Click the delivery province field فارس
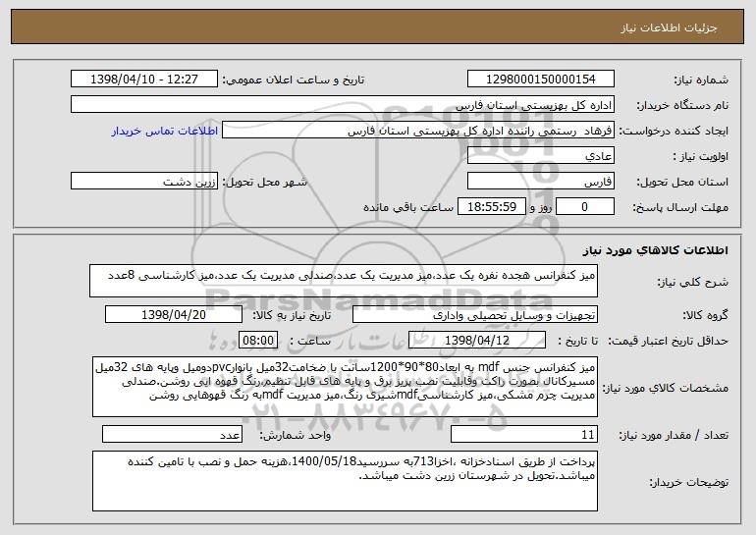 [x=540, y=182]
